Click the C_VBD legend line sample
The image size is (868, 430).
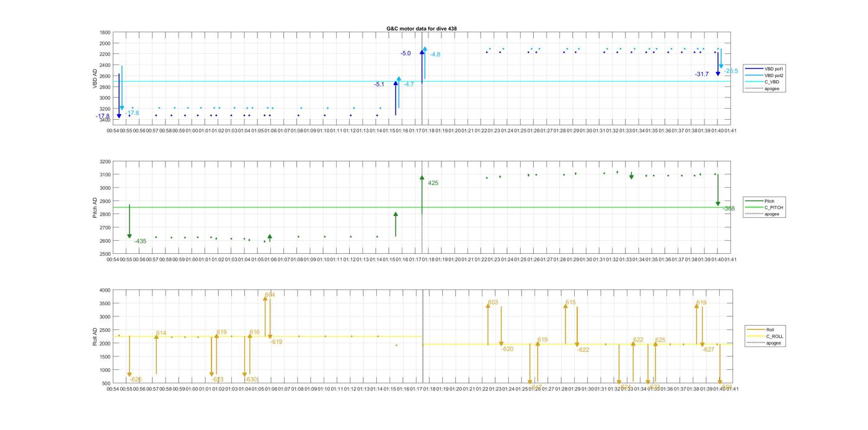coord(753,82)
